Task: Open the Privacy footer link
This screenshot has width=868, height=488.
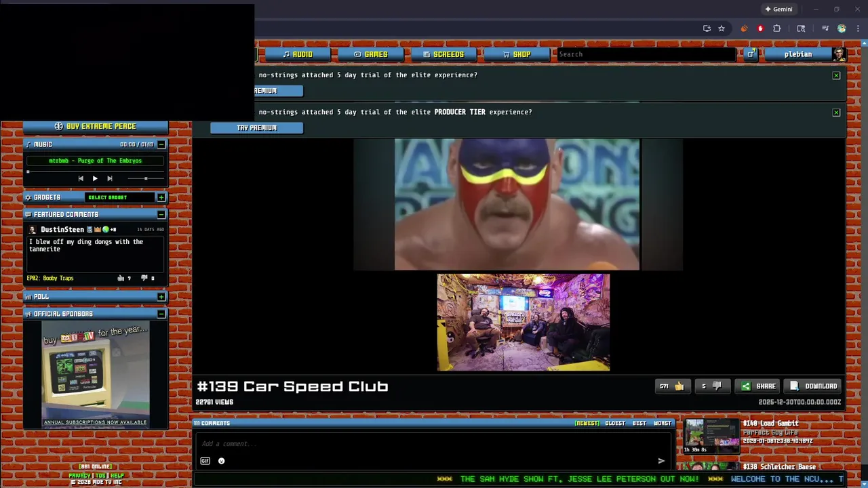Action: pyautogui.click(x=80, y=476)
